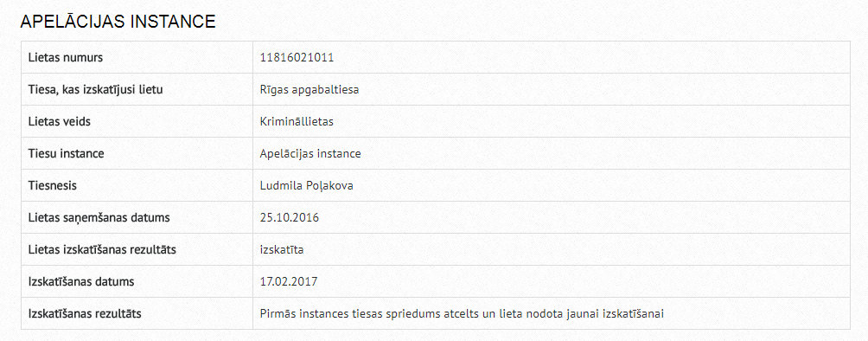
Task: Select the Rīgas apgabaltiesa value
Action: point(310,89)
